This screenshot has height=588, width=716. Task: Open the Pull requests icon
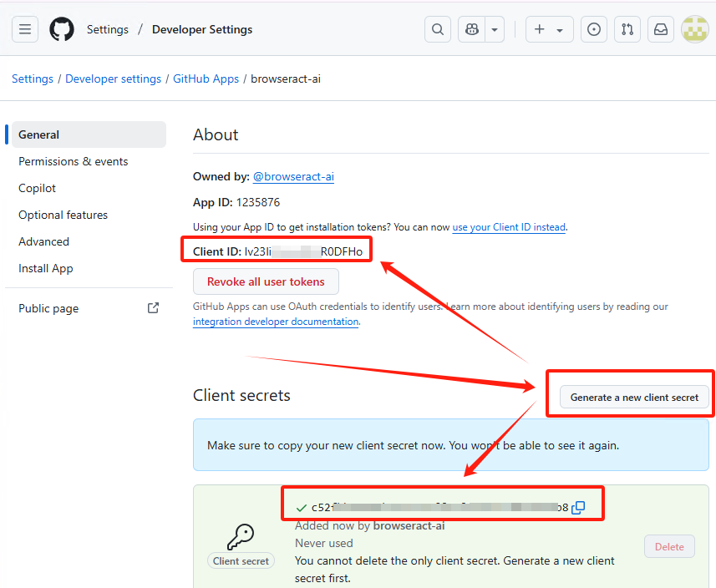click(627, 29)
